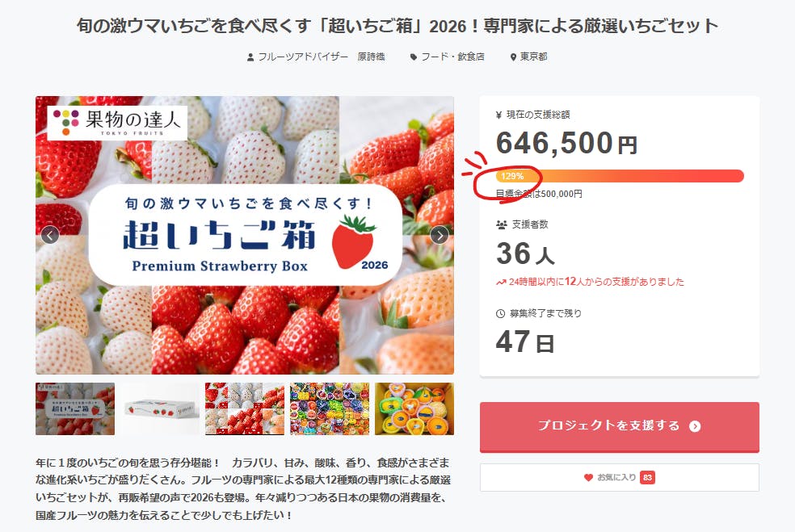Click the person icon beside フルーツアドバイザー

[x=250, y=57]
